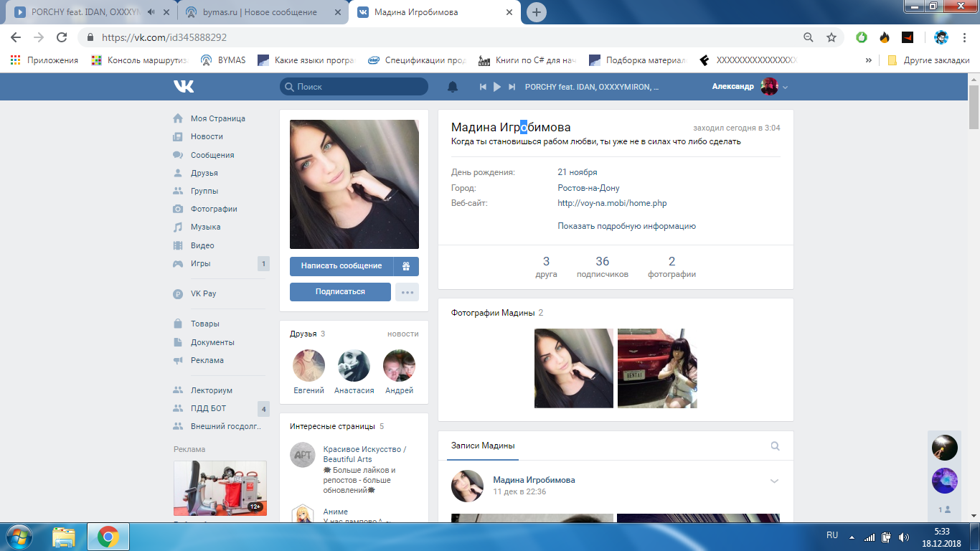
Task: Click the search icon in wall posts
Action: 775,446
